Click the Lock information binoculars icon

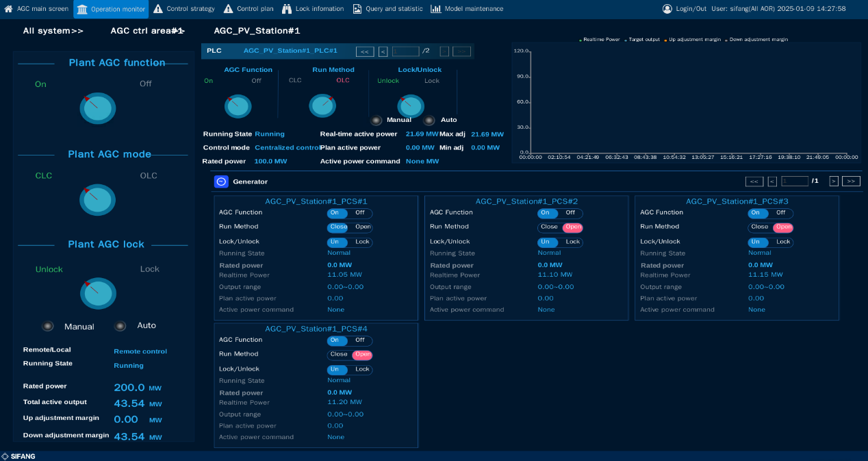(x=287, y=9)
